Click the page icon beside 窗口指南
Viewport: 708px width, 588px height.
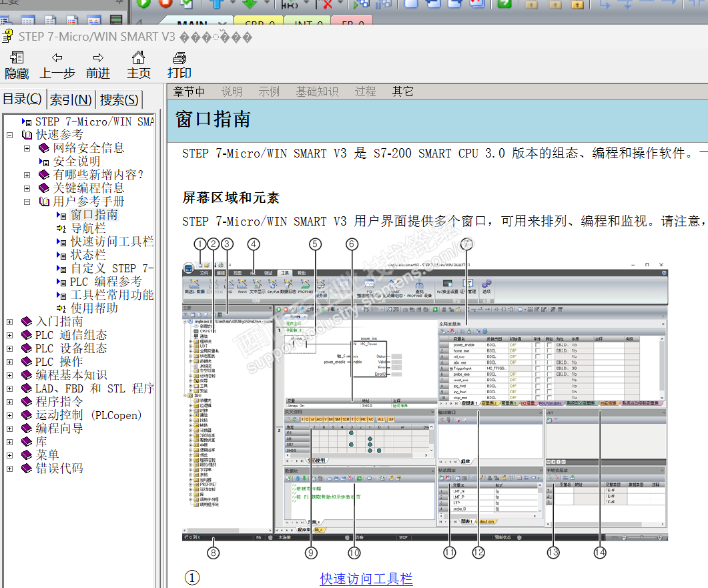pos(61,215)
